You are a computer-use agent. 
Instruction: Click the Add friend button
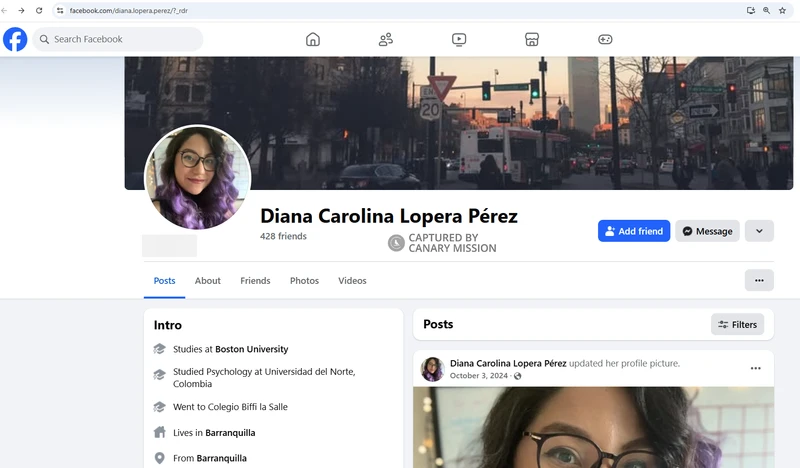pos(634,231)
